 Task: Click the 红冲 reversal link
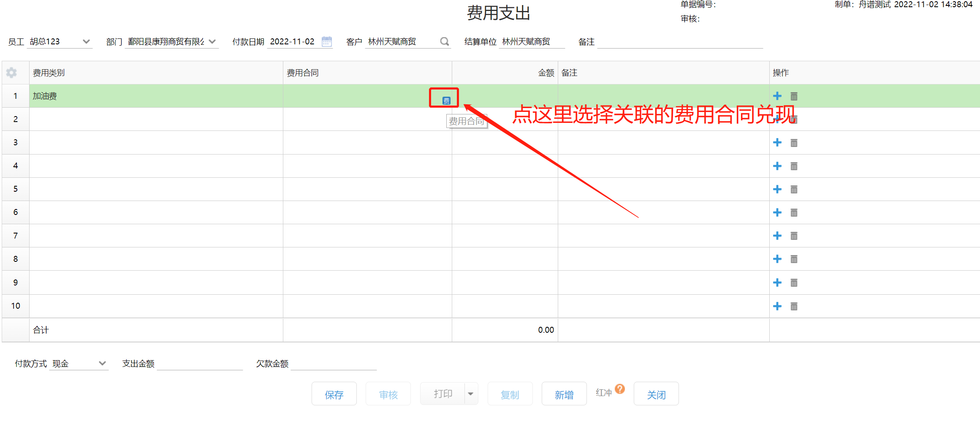coord(603,393)
